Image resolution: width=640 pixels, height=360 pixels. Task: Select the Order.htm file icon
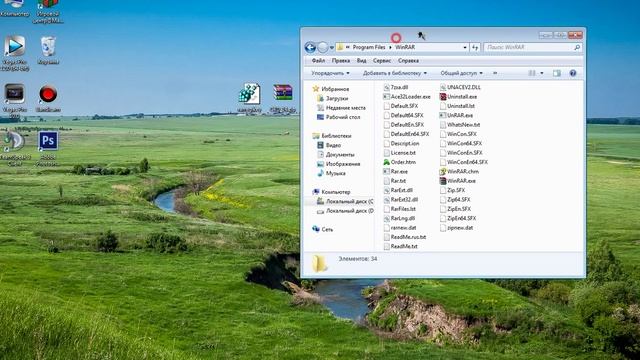(387, 162)
